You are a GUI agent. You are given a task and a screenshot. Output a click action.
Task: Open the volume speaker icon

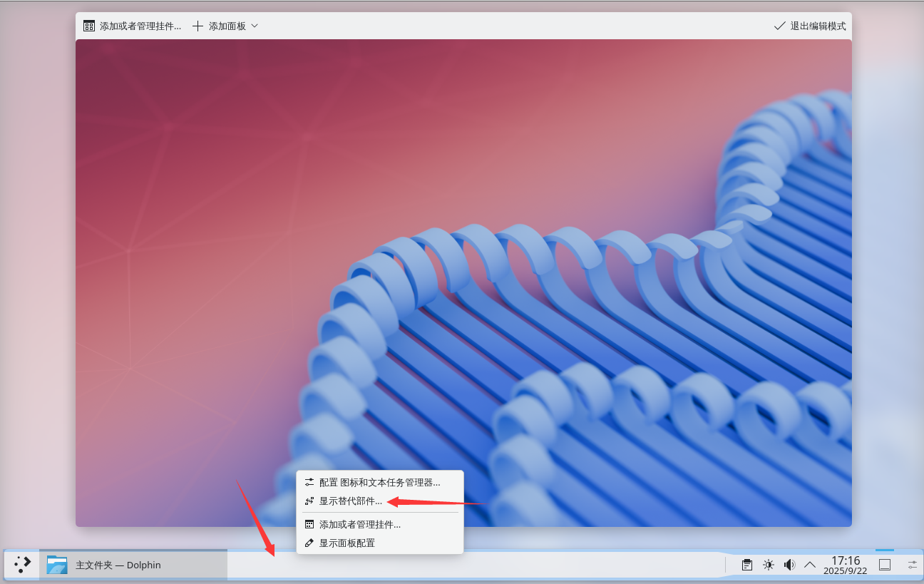point(789,565)
